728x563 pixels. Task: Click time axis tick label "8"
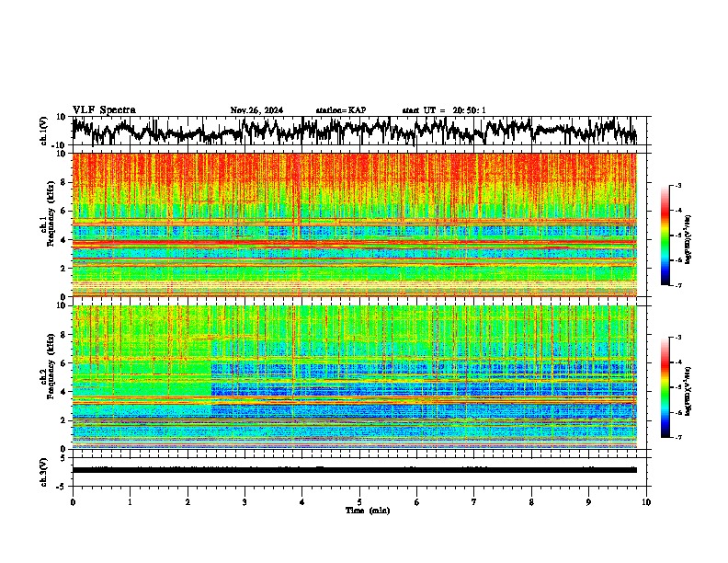[x=531, y=502]
